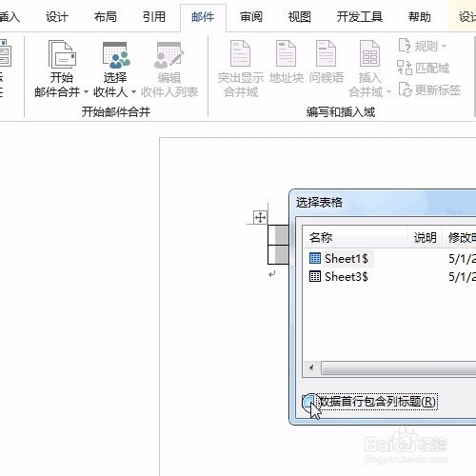This screenshot has width=476, height=476.
Task: Open the 设计 tab next to 布局
Action: 57,17
